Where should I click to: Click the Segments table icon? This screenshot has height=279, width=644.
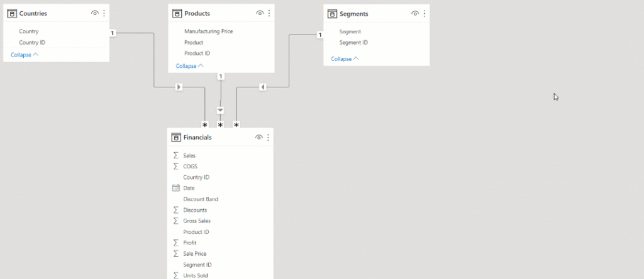[x=331, y=13]
